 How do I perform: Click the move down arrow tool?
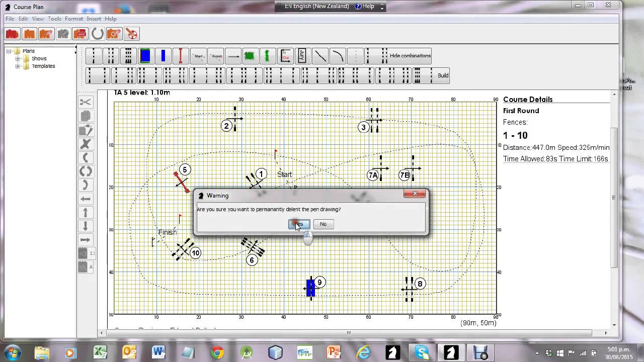pos(86,226)
